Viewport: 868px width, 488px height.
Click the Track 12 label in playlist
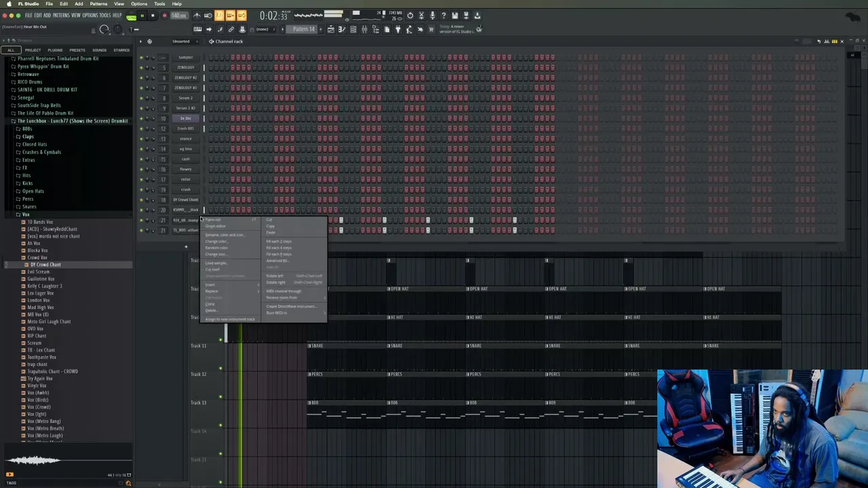tap(198, 374)
